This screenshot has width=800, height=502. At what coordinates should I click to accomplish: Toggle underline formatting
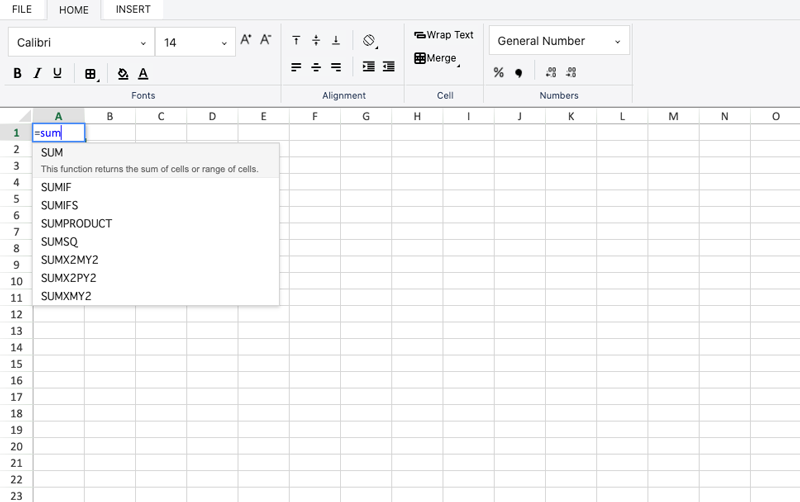coord(57,73)
